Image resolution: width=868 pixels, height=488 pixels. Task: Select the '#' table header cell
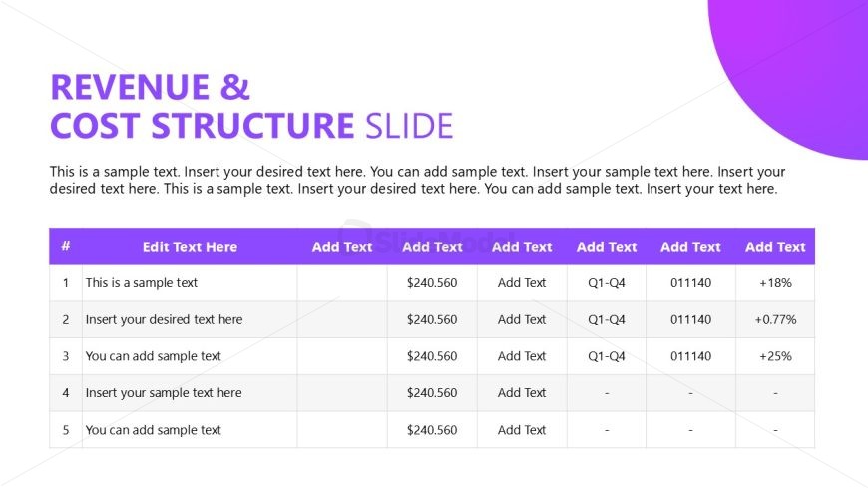(x=66, y=246)
